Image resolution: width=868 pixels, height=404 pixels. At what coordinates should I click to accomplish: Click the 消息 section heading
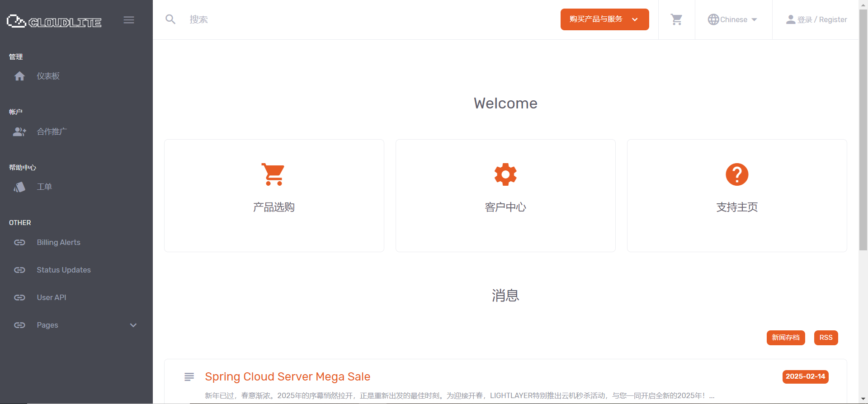pos(505,296)
